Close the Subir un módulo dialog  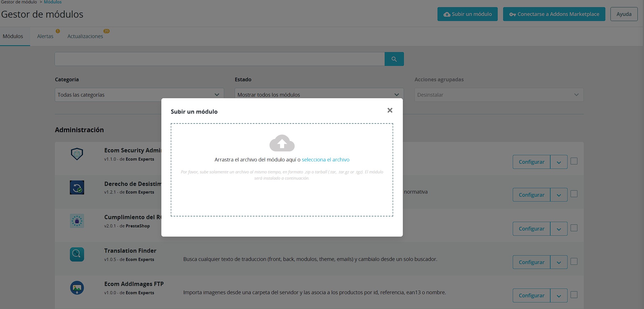(x=390, y=110)
